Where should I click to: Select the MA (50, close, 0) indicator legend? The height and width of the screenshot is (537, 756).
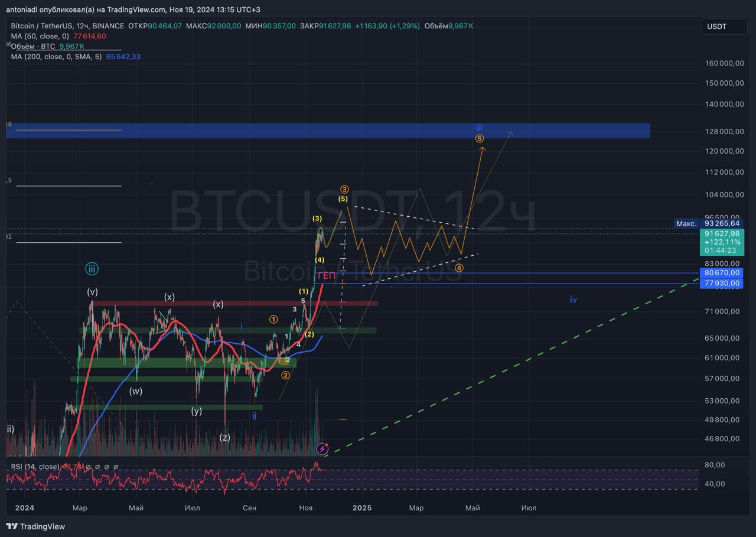40,36
